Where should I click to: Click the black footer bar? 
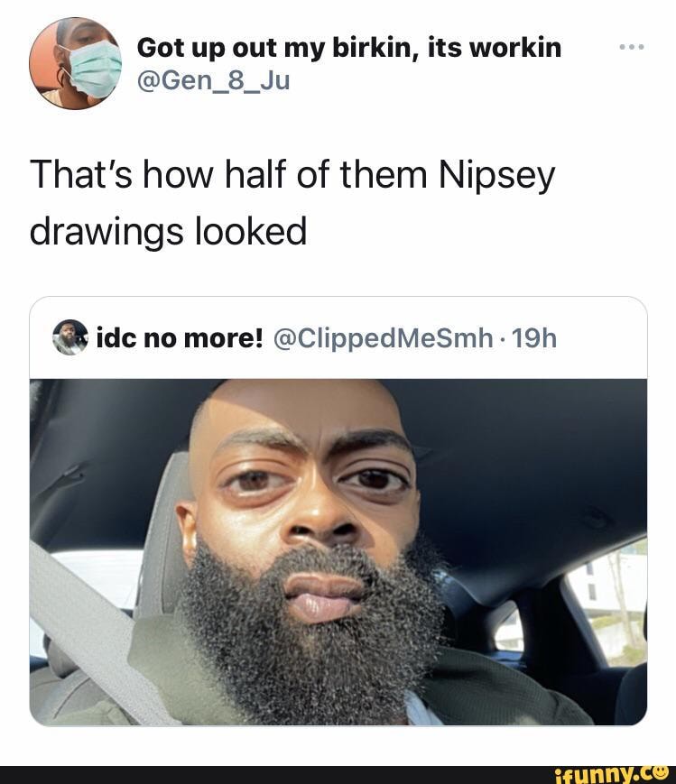(271, 772)
